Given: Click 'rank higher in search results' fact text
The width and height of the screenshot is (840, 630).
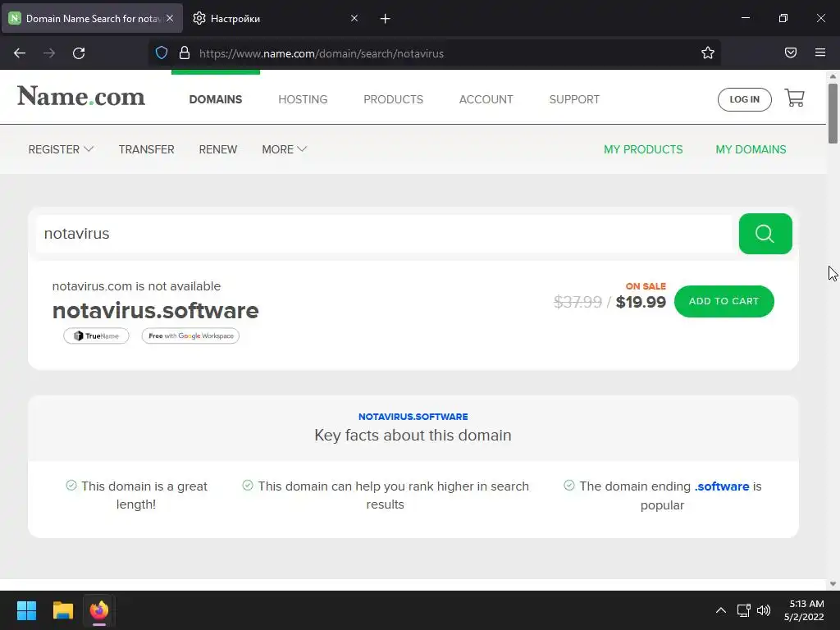Looking at the screenshot, I should click(386, 495).
